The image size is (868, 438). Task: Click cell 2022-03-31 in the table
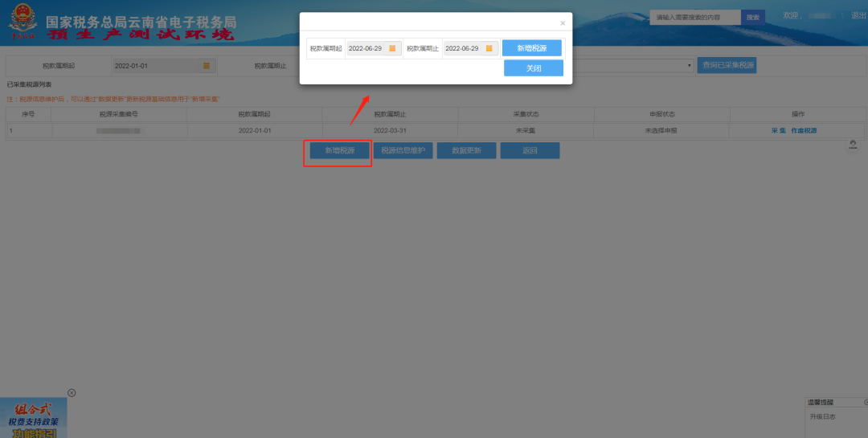[x=391, y=131]
